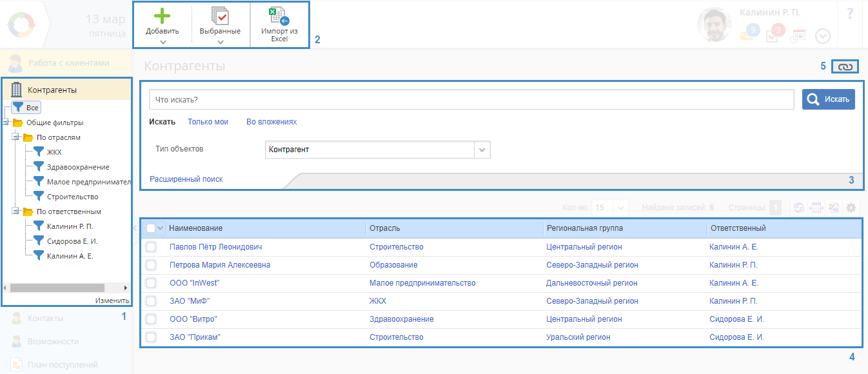Click the filter tree horizontal scrollbar

pyautogui.click(x=57, y=288)
